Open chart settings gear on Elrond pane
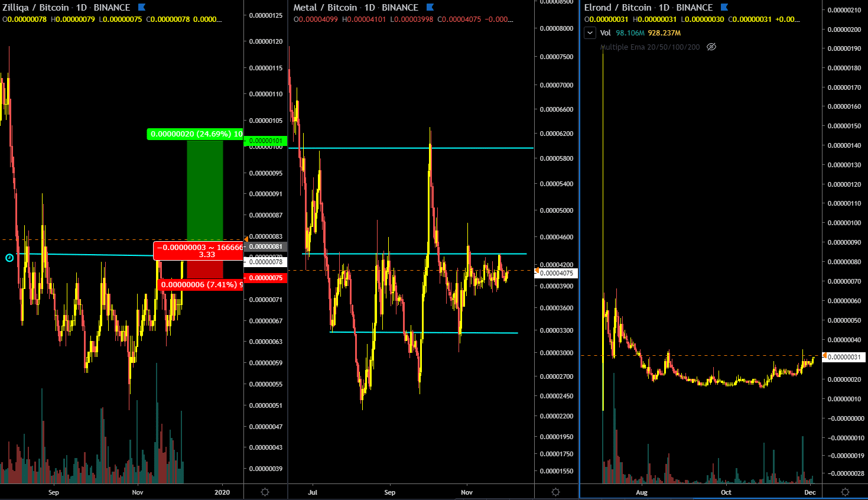 pyautogui.click(x=845, y=492)
